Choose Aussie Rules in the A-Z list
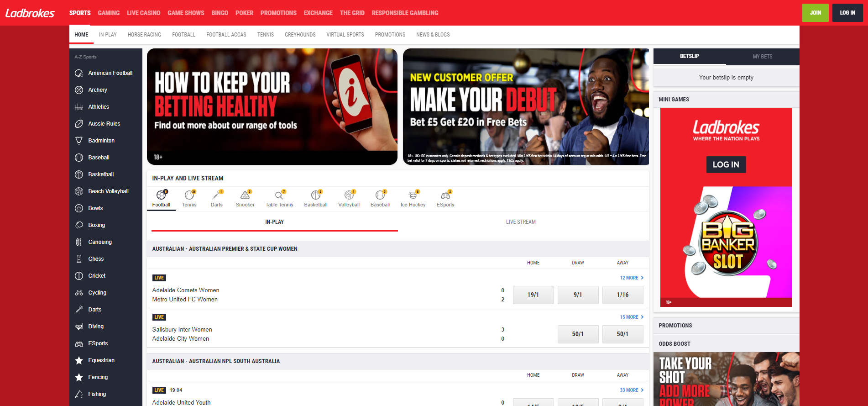 pyautogui.click(x=106, y=124)
